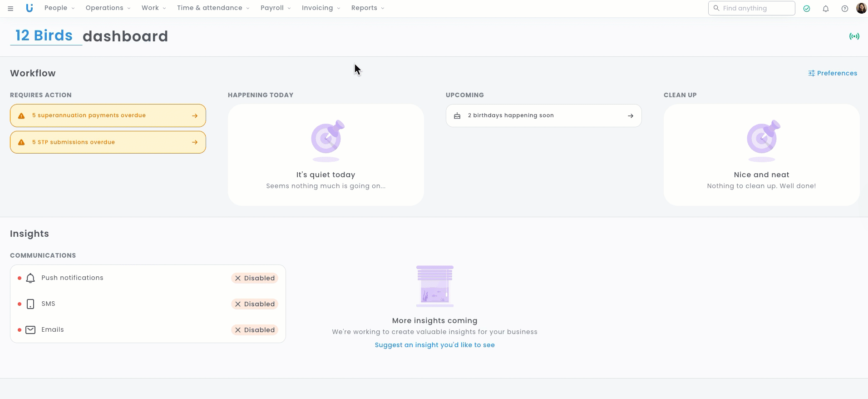Screen dimensions: 868x399
Task: Click the help question mark icon
Action: coord(844,9)
